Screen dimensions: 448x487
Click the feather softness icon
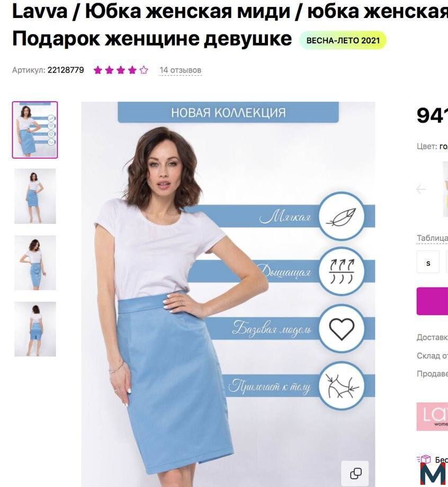341,216
